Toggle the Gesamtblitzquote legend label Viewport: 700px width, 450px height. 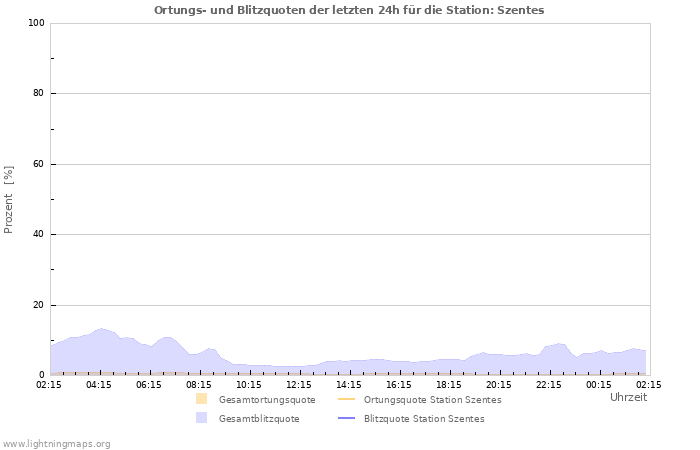click(x=259, y=418)
